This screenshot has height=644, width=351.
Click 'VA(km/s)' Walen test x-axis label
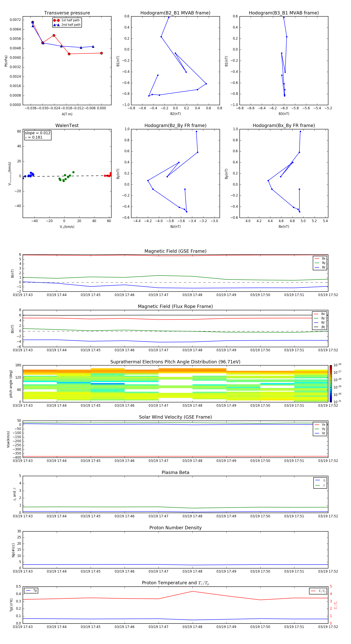67,227
